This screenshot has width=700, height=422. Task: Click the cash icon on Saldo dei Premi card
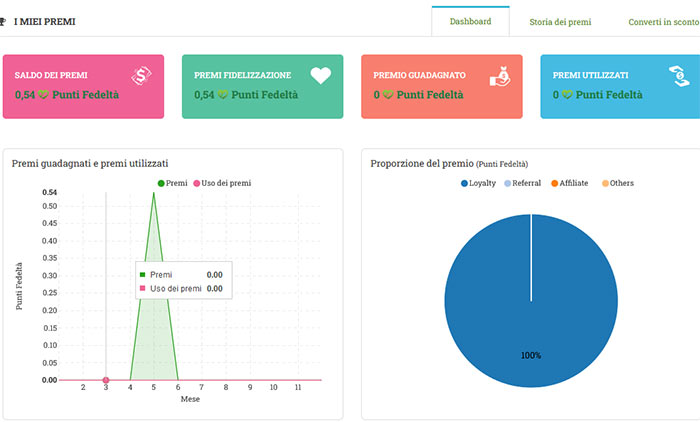[141, 76]
